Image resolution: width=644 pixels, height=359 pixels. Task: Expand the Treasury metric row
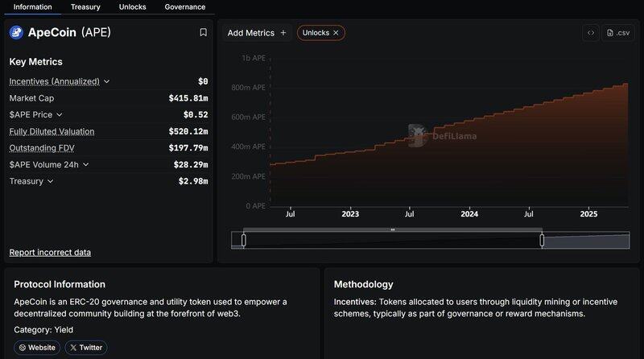click(50, 181)
